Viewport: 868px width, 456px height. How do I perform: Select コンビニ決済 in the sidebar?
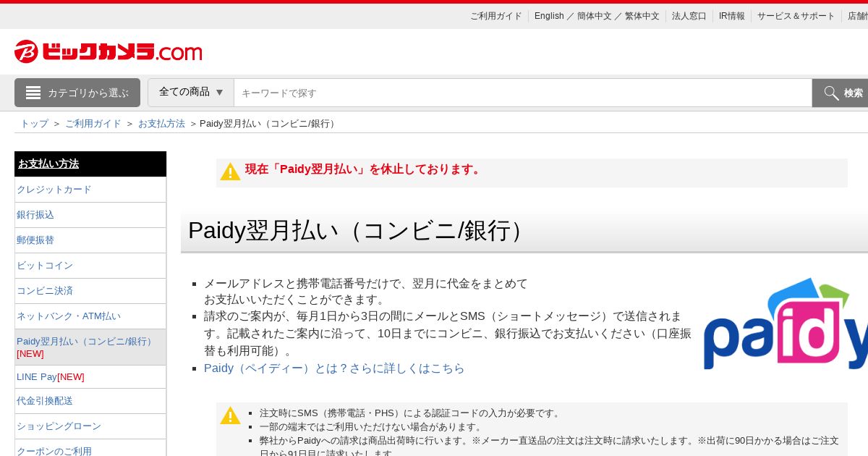[x=90, y=291]
